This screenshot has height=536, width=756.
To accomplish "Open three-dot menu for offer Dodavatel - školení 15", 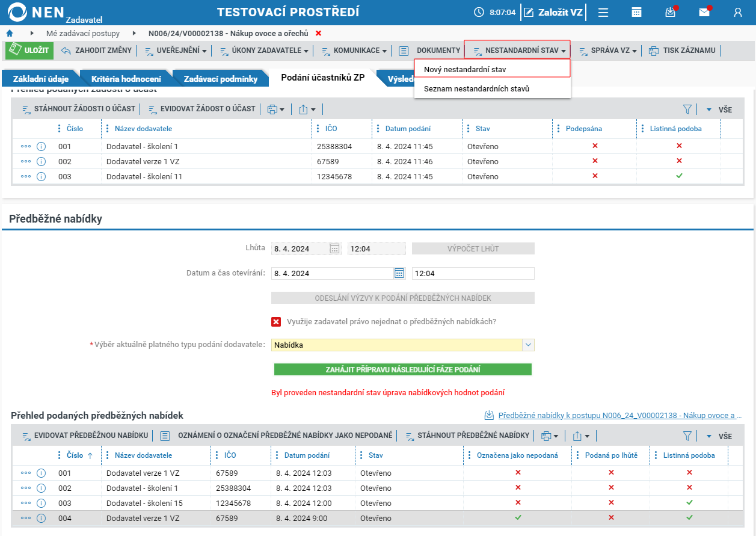I will coord(26,504).
